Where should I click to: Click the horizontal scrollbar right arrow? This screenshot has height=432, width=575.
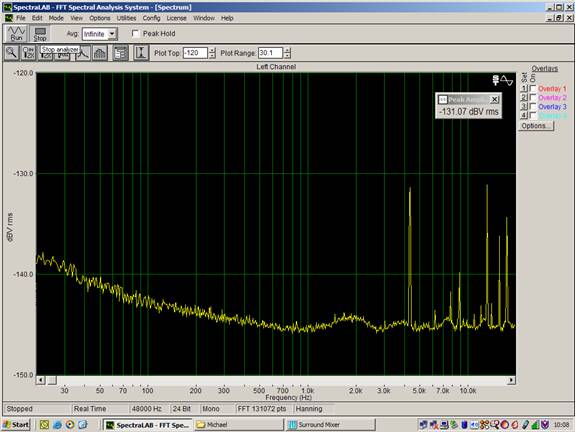[511, 380]
